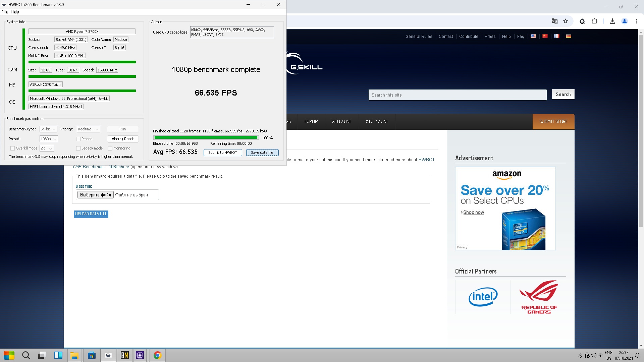
Task: Open Intel partner logo
Action: 483,297
